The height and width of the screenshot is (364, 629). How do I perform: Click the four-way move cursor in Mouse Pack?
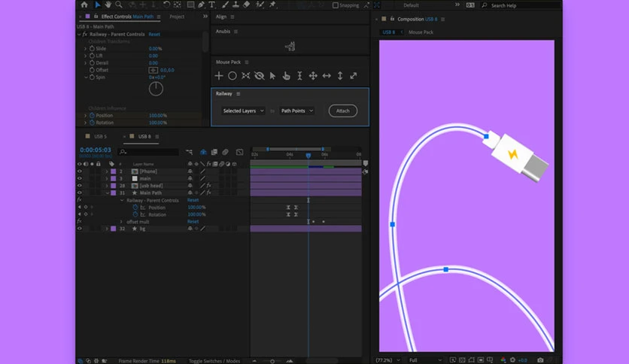[x=313, y=76]
